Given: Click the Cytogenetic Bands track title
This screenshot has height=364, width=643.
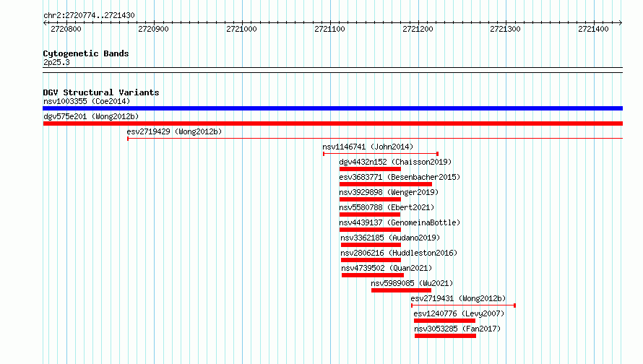Looking at the screenshot, I should [x=86, y=53].
